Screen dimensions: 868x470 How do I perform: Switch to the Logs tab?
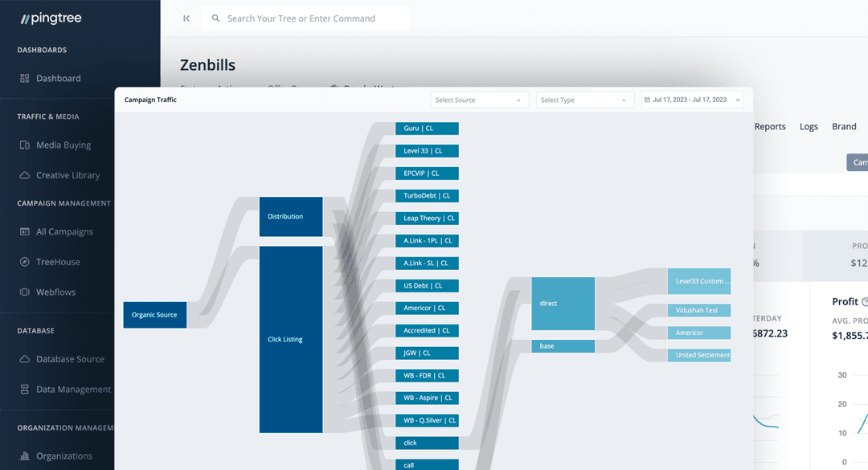pos(809,127)
